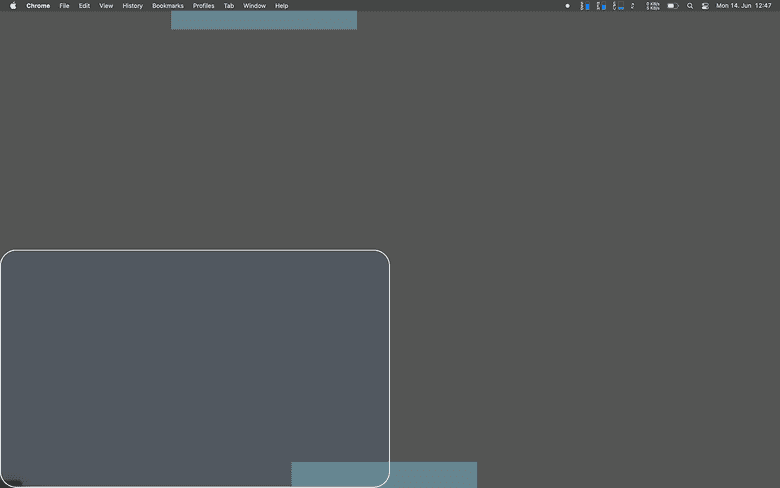Expand the Bookmarks menu

(168, 6)
